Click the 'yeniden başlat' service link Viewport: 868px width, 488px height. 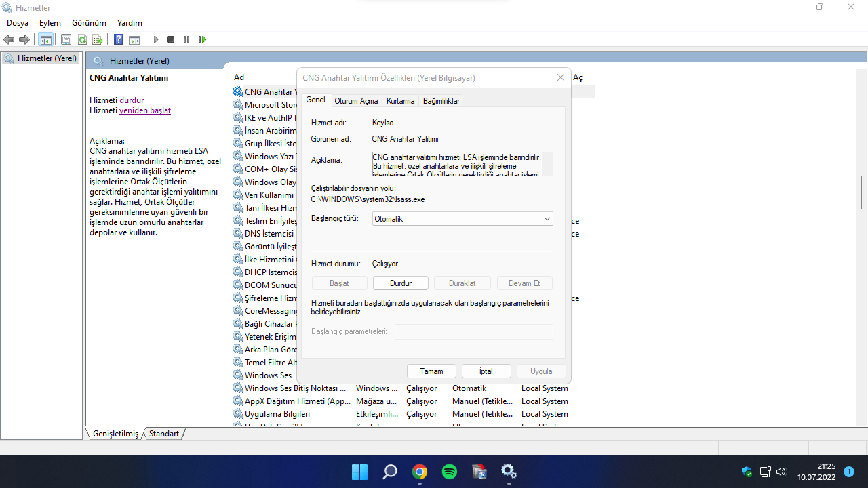pyautogui.click(x=145, y=110)
